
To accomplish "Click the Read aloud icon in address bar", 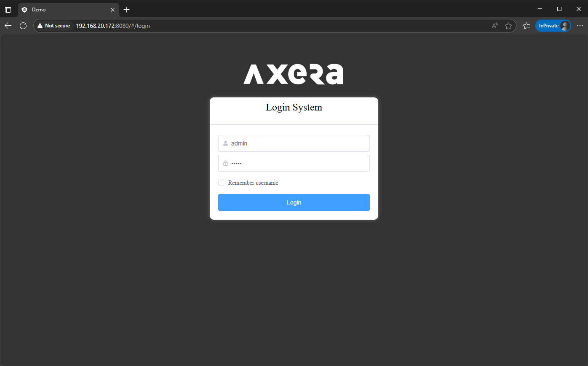I will tap(495, 26).
